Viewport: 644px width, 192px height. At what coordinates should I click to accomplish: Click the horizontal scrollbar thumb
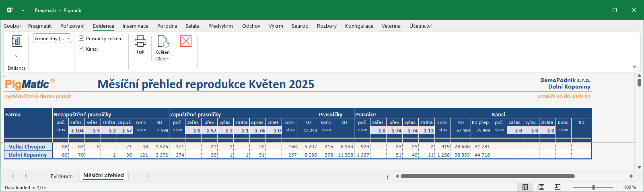pyautogui.click(x=488, y=176)
